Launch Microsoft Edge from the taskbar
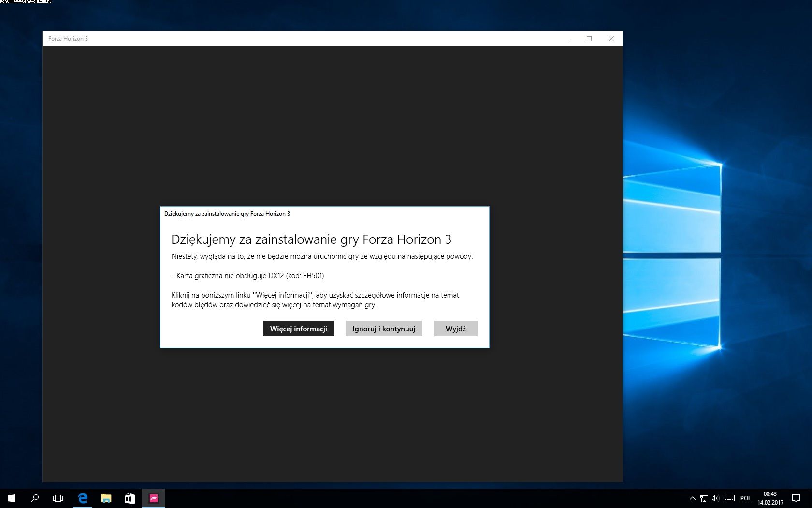 coord(83,498)
